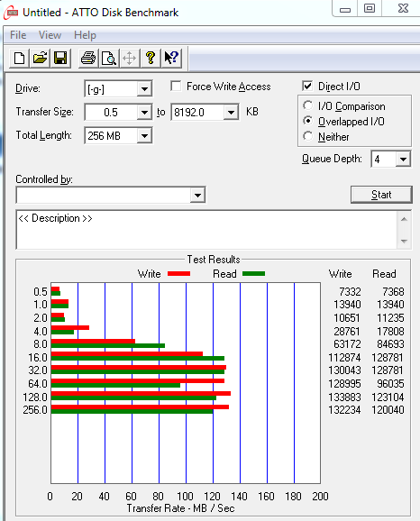Activate the context help pointer icon

171,59
